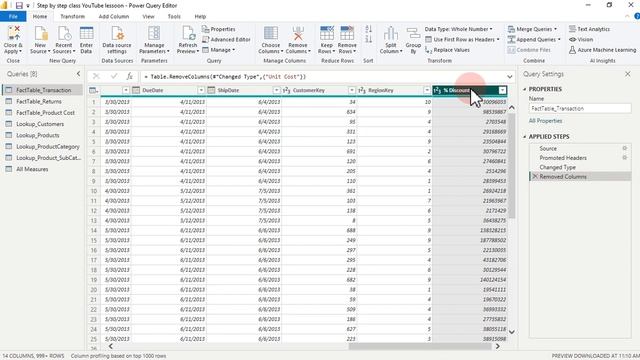The width and height of the screenshot is (640, 360).
Task: Switch to the Add Column tab
Action: point(113,16)
